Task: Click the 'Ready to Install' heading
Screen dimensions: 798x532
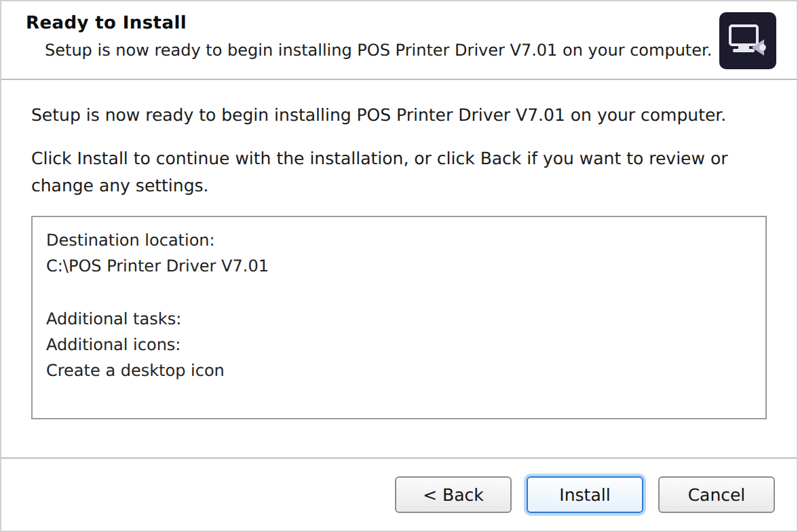Action: [106, 22]
